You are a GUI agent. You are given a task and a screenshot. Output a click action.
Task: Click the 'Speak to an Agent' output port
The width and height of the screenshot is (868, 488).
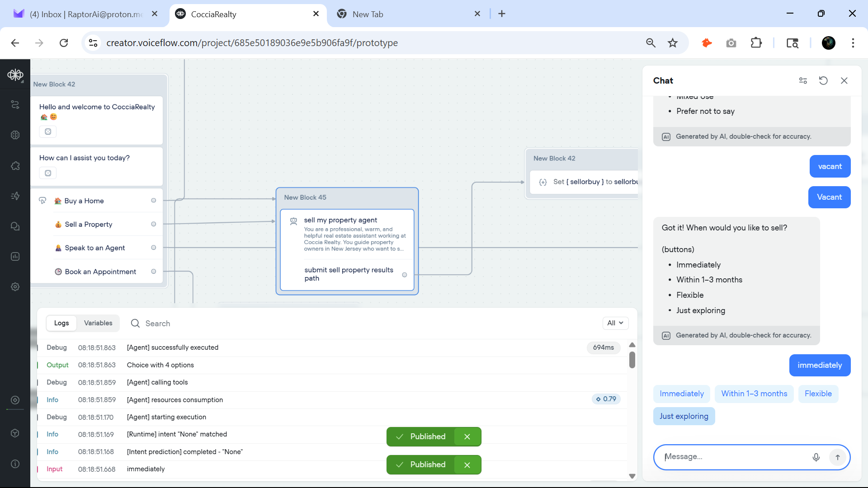point(153,248)
